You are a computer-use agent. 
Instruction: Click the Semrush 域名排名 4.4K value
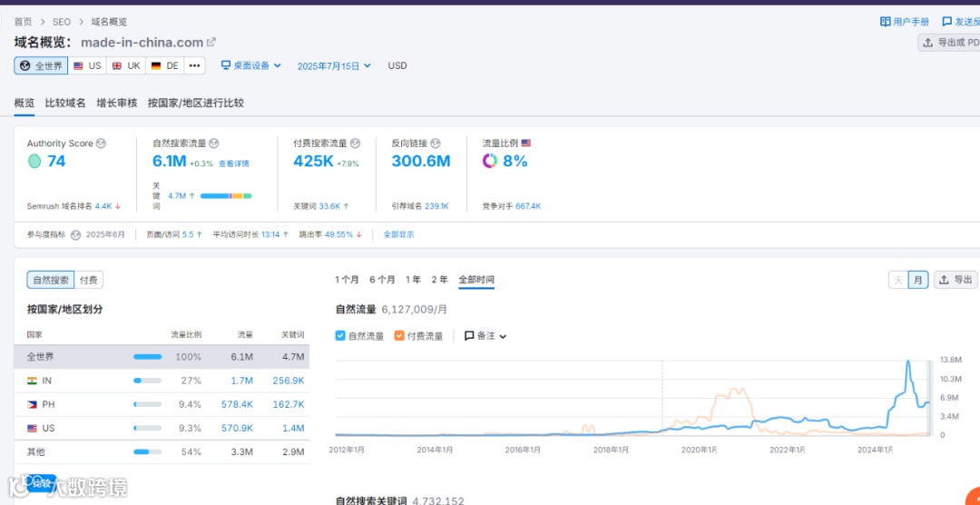point(103,206)
